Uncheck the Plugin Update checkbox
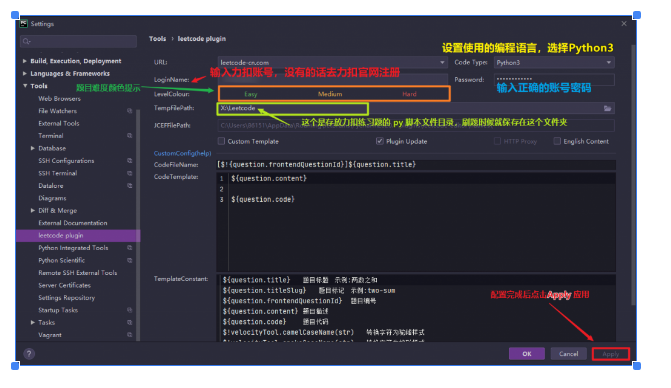Viewport: 671px width, 388px height. [380, 141]
